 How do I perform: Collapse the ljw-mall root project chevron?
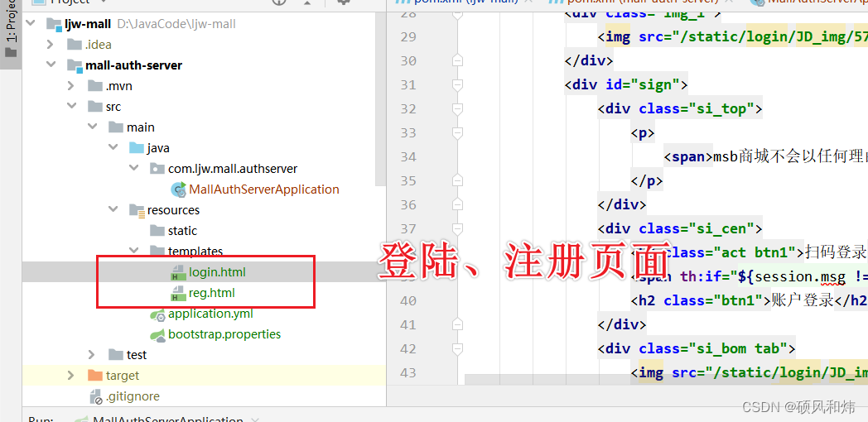click(30, 24)
